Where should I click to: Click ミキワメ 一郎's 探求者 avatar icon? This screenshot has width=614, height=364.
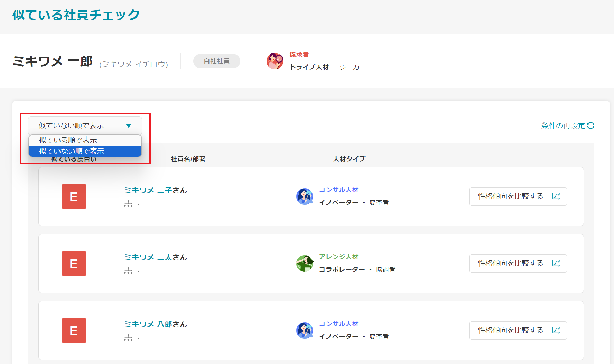[275, 61]
